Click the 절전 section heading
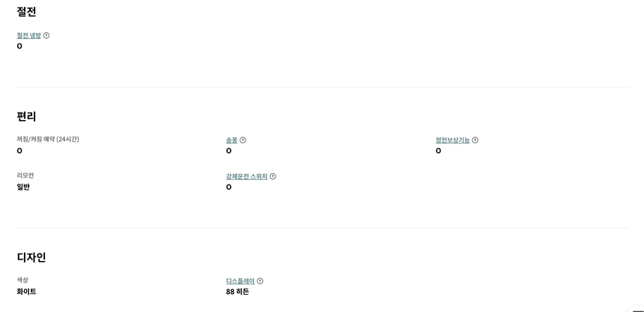Image resolution: width=644 pixels, height=312 pixels. [x=26, y=12]
